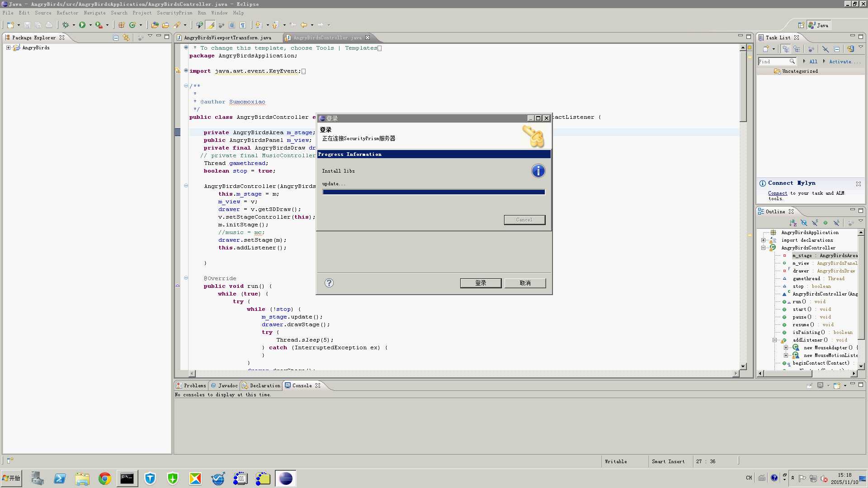Toggle Show Whitespace Characters in toolbar

[243, 25]
